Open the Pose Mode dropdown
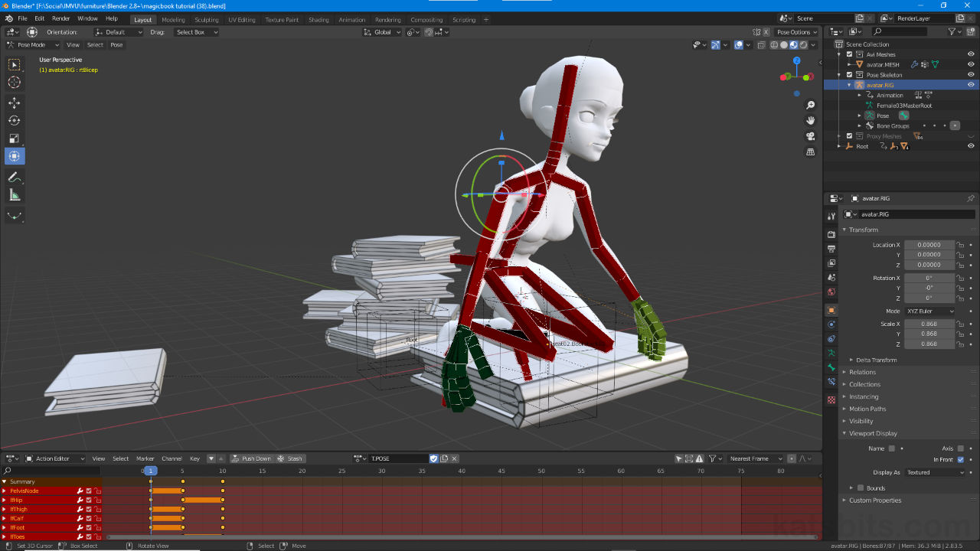 [x=33, y=45]
